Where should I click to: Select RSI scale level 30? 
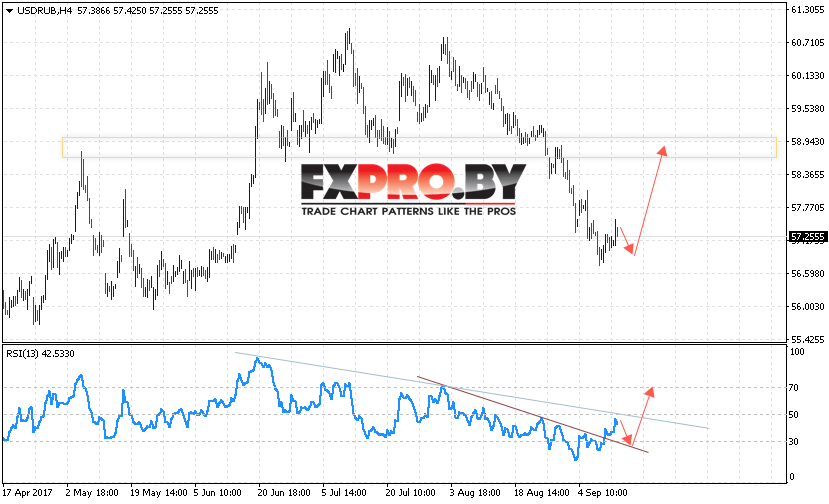click(x=794, y=442)
